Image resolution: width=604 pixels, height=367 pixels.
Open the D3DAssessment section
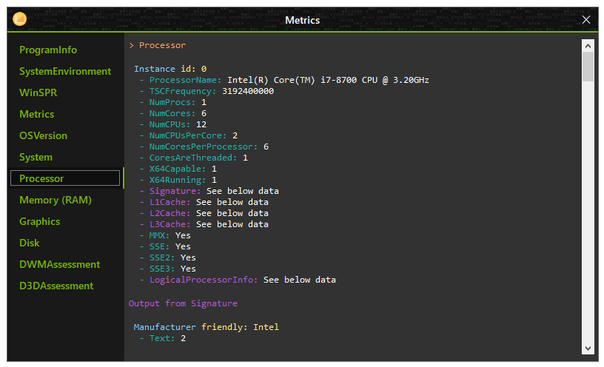[x=56, y=286]
